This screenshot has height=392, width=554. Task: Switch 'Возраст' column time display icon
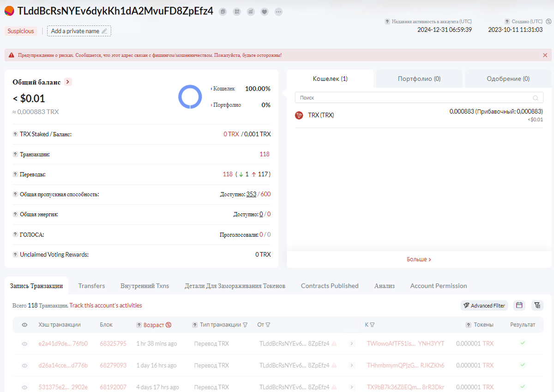pos(169,325)
